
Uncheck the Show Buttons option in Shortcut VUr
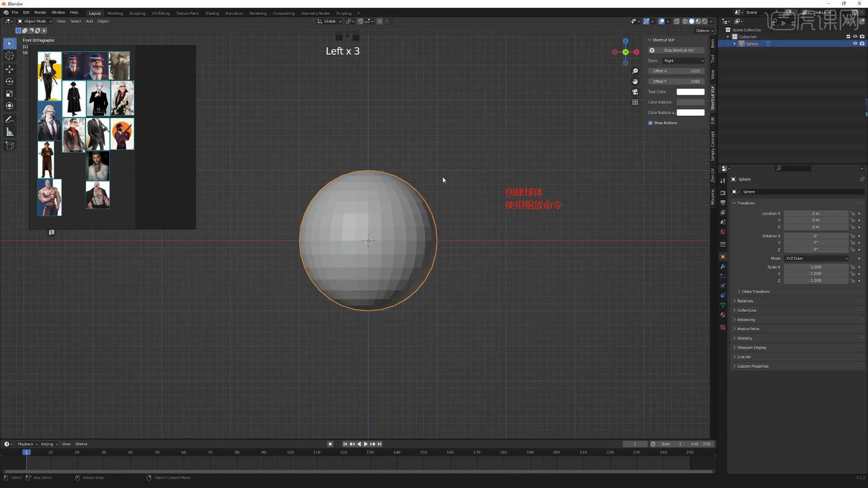(650, 122)
